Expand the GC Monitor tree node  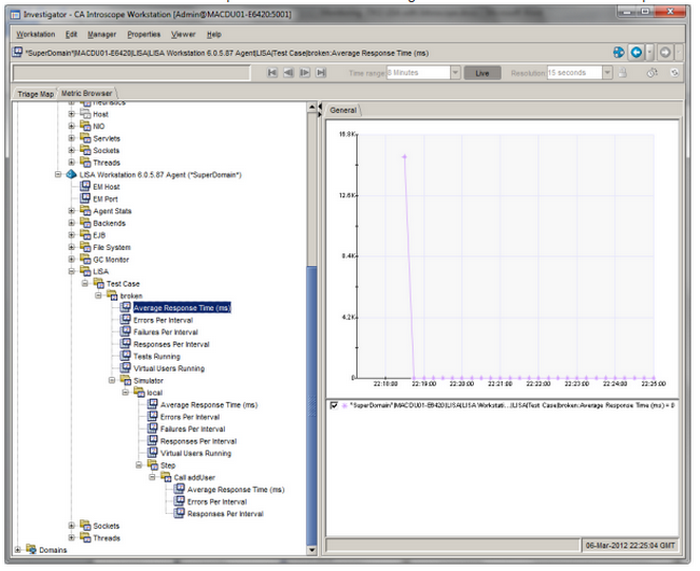click(x=72, y=259)
